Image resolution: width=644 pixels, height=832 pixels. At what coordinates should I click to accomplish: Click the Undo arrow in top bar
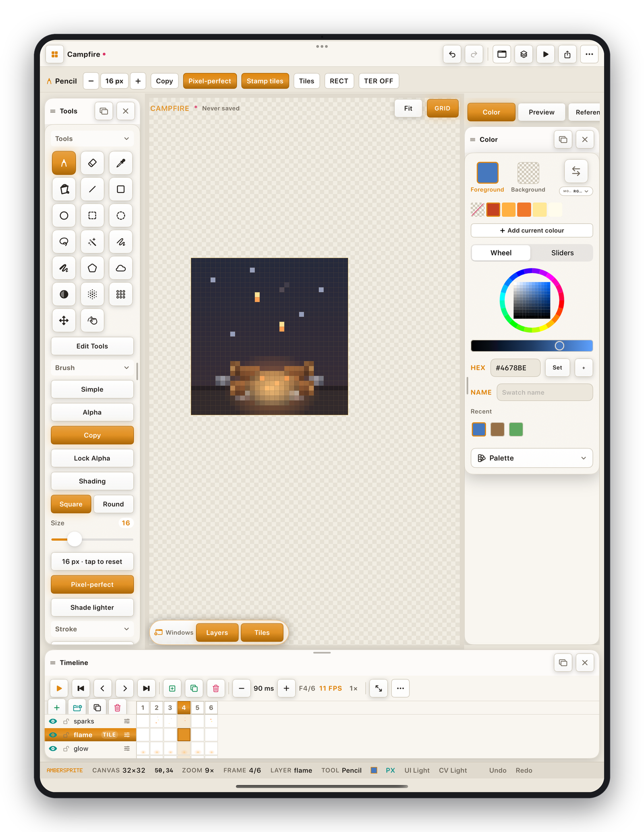pyautogui.click(x=452, y=54)
